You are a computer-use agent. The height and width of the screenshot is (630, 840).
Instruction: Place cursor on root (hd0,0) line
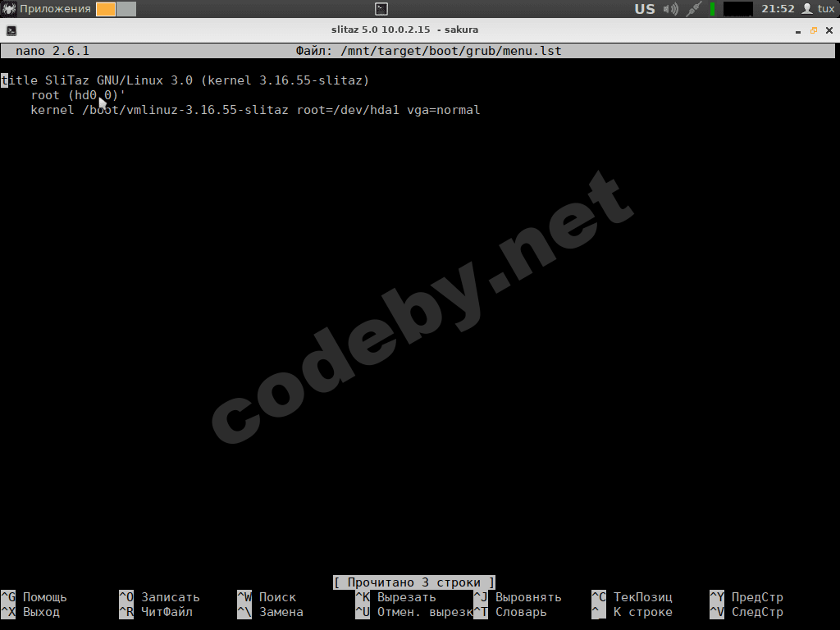tap(78, 95)
